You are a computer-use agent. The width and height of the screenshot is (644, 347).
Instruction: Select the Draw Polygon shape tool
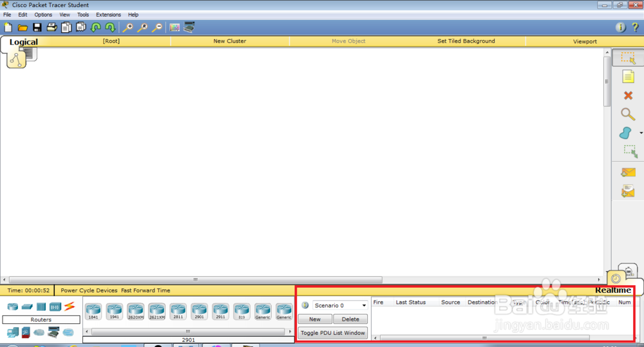tap(625, 133)
